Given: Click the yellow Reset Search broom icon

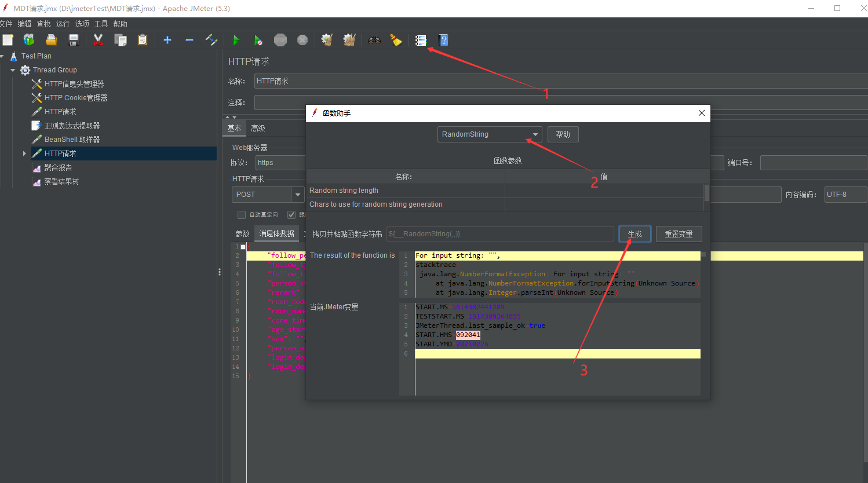Looking at the screenshot, I should click(396, 40).
